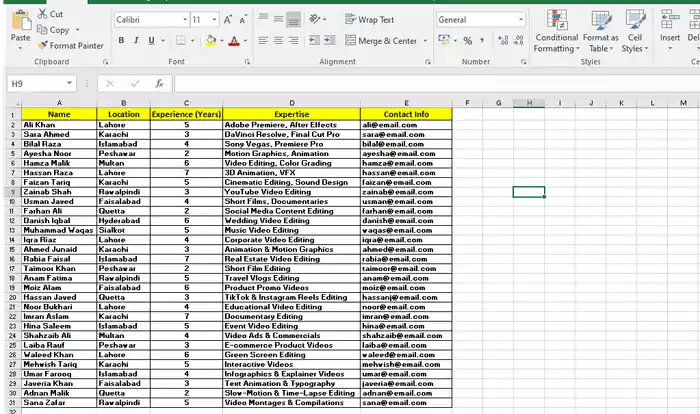Click the Accounting Number Format icon

coord(444,40)
